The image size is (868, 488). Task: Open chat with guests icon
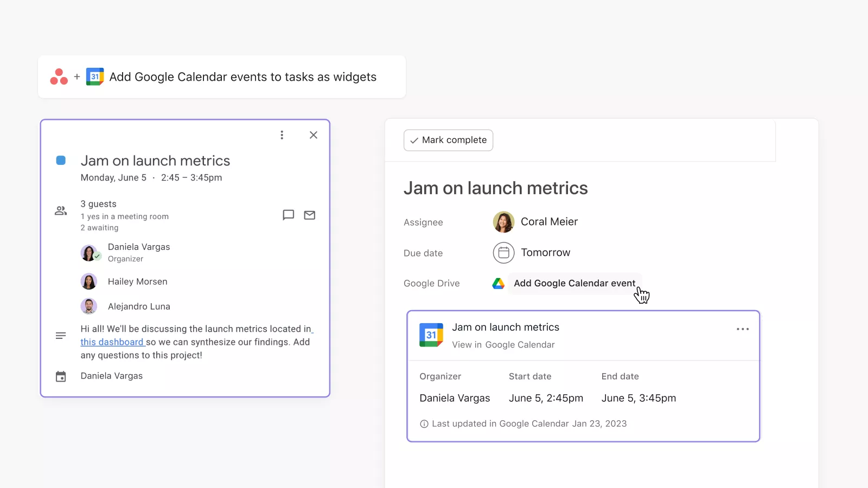pyautogui.click(x=289, y=215)
